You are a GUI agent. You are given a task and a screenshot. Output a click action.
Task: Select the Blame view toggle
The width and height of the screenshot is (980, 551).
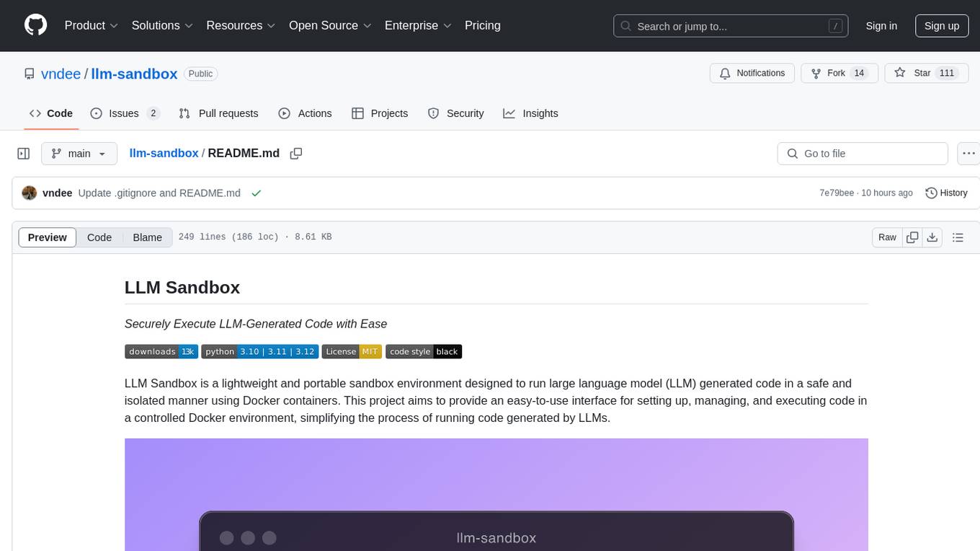pyautogui.click(x=148, y=237)
